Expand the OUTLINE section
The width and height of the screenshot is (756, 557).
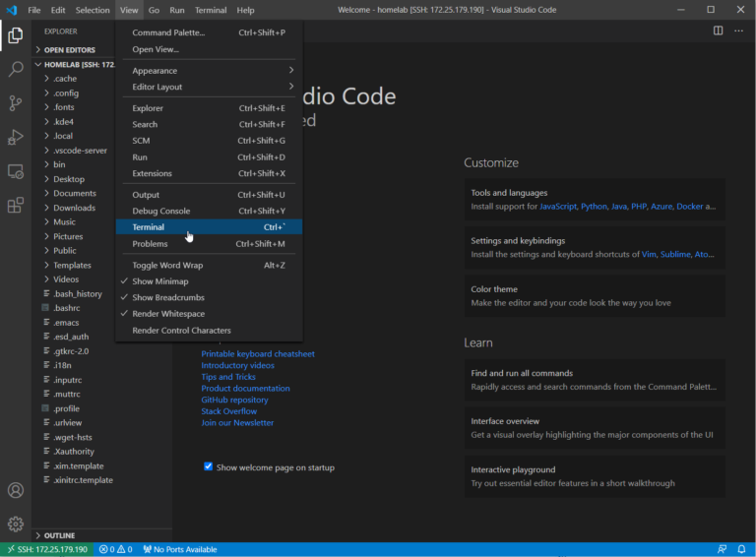59,535
